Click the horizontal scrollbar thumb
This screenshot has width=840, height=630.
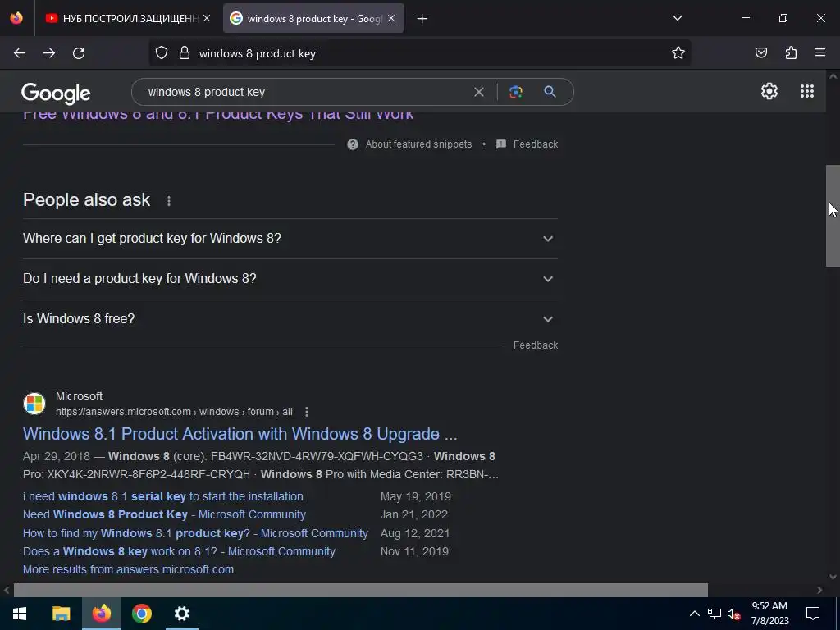361,590
